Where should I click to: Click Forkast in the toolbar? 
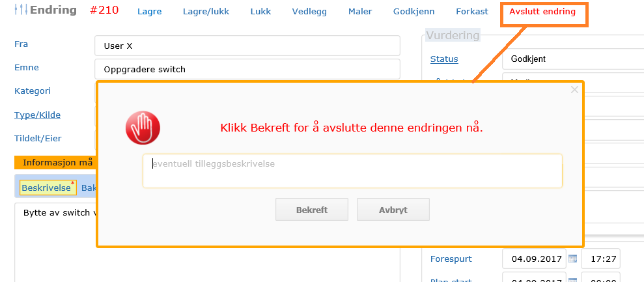(x=472, y=12)
